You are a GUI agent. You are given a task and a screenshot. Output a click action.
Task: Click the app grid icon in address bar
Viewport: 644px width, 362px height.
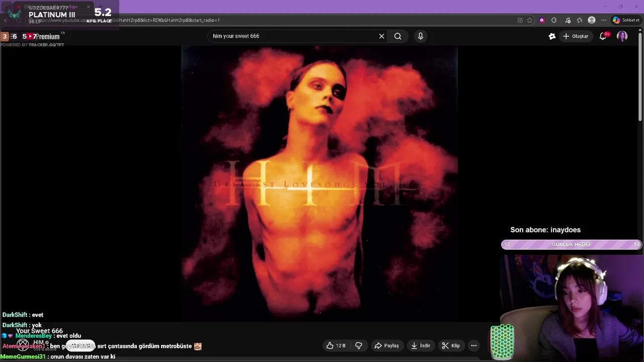(520, 20)
